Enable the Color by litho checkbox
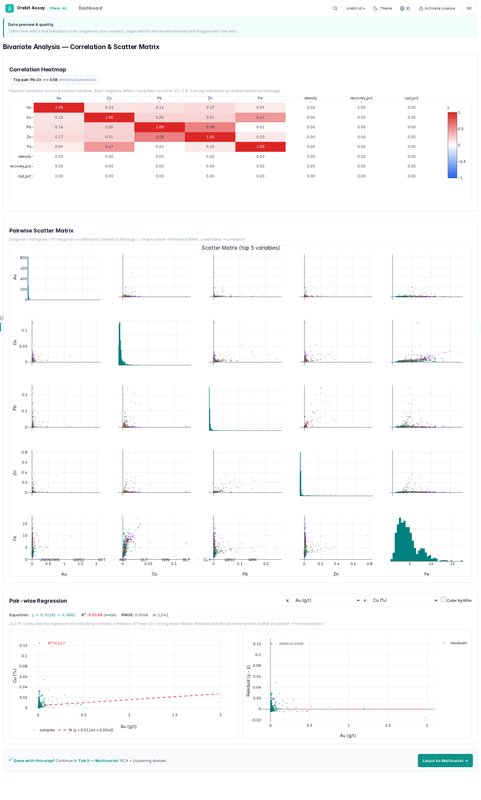The image size is (481, 800). (443, 599)
